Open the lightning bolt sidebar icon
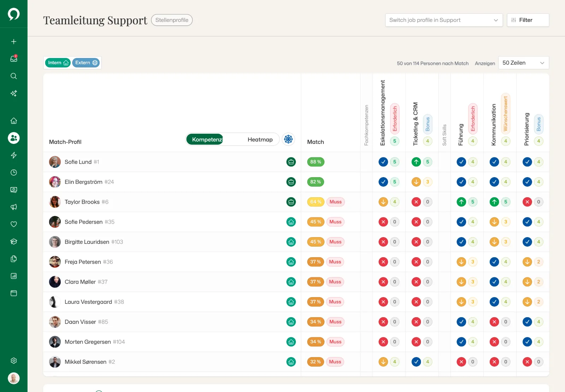 14,155
